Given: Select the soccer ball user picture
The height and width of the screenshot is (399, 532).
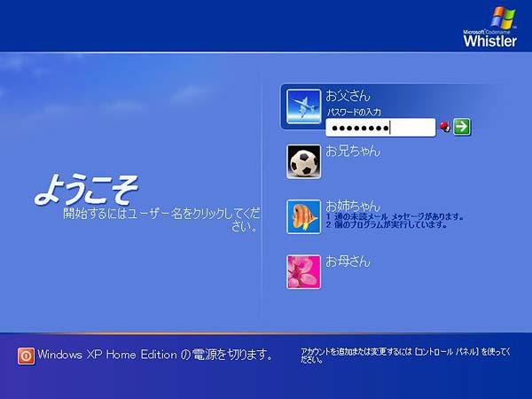Looking at the screenshot, I should [x=303, y=162].
